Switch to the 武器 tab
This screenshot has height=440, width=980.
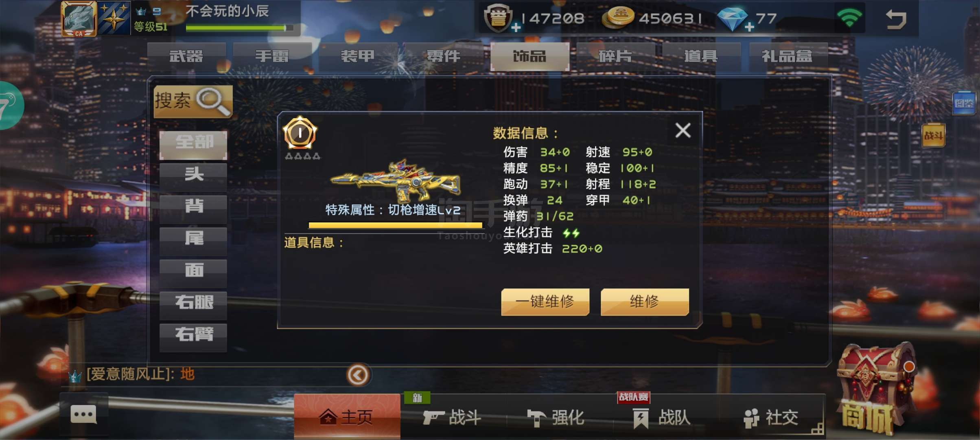tap(186, 56)
